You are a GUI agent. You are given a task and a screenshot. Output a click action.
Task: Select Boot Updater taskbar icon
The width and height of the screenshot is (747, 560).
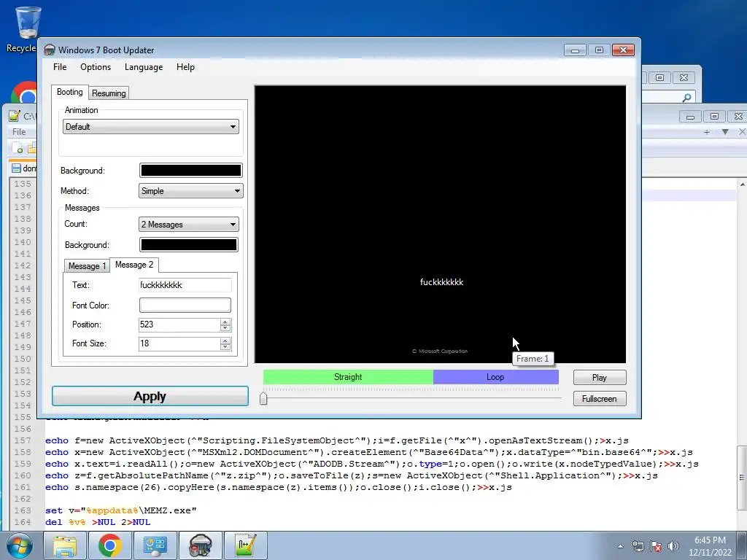[200, 545]
